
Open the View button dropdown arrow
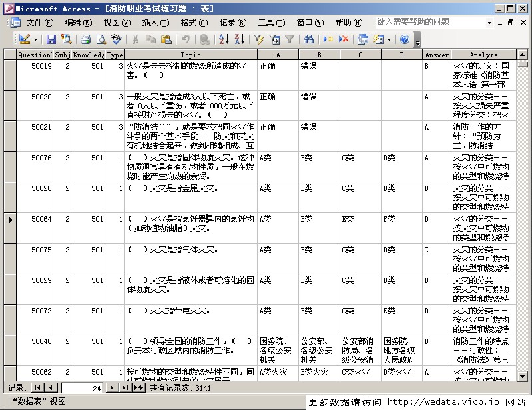click(x=36, y=39)
